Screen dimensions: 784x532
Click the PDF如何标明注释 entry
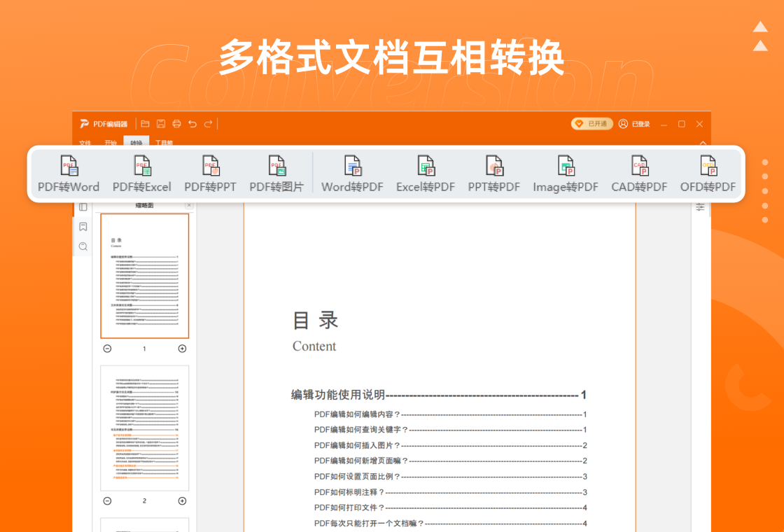click(x=451, y=493)
